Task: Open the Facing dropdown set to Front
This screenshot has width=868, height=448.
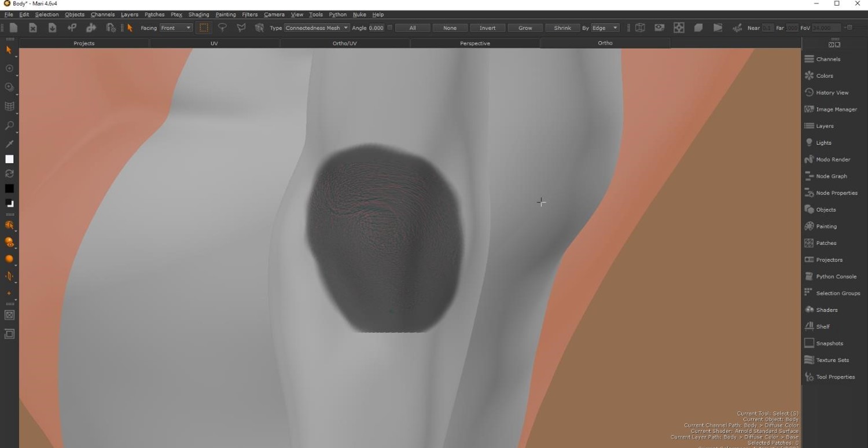Action: 176,28
